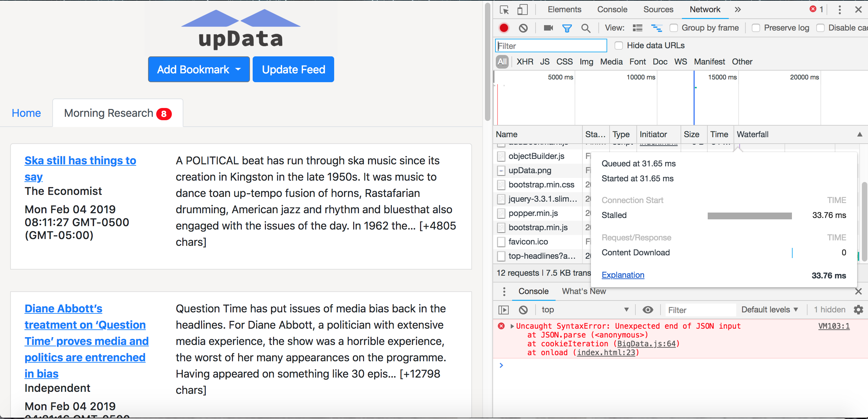The height and width of the screenshot is (419, 868).
Task: Click the network Filter text field
Action: click(x=551, y=46)
